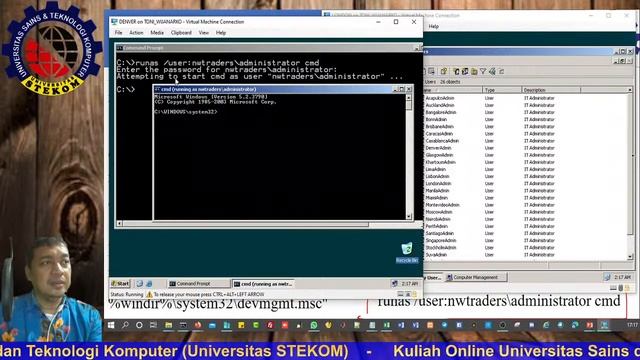Select the 'cmd (running as nwtr...' taskbar button
The width and height of the screenshot is (640, 360).
click(x=263, y=283)
